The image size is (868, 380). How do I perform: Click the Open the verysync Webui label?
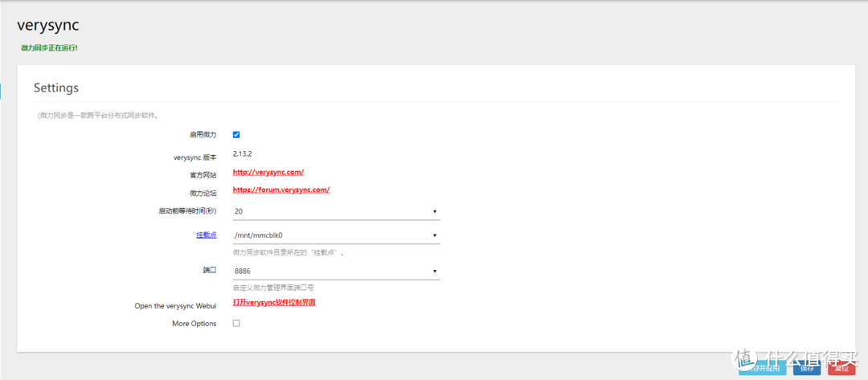click(x=175, y=306)
